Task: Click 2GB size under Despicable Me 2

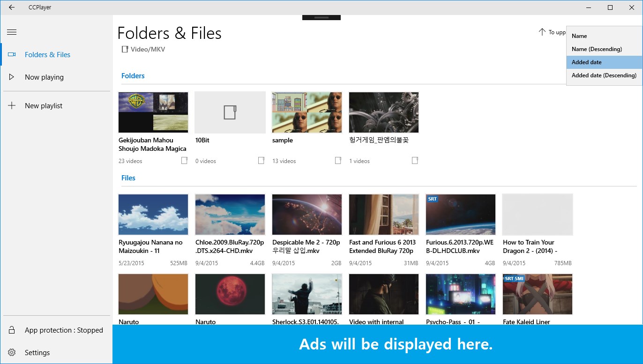Action: click(336, 263)
